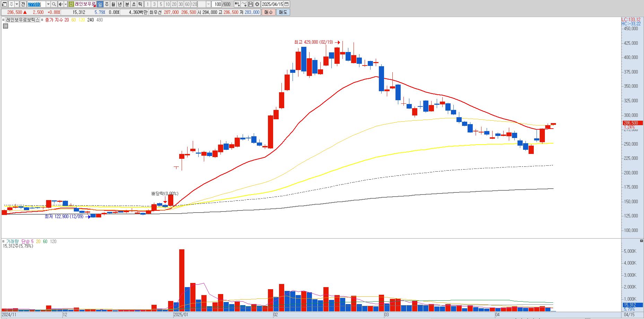The height and width of the screenshot is (319, 644).
Task: Click the 배당락(0.00%) annotation
Action: pyautogui.click(x=165, y=193)
